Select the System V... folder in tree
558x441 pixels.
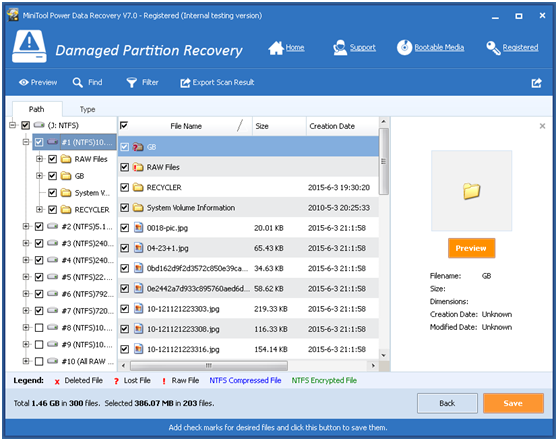[x=92, y=193]
